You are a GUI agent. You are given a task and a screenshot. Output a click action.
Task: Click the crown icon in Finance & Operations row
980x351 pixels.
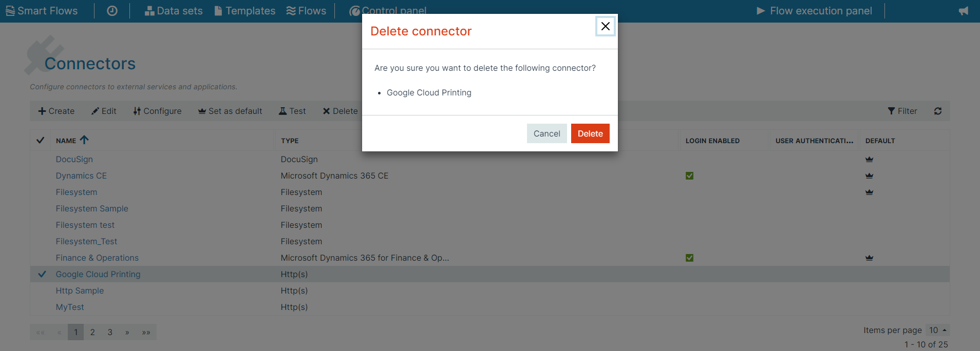point(869,258)
